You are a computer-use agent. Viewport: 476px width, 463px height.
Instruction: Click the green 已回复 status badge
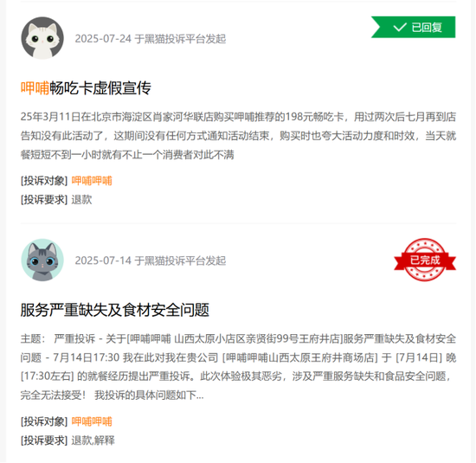coord(413,28)
